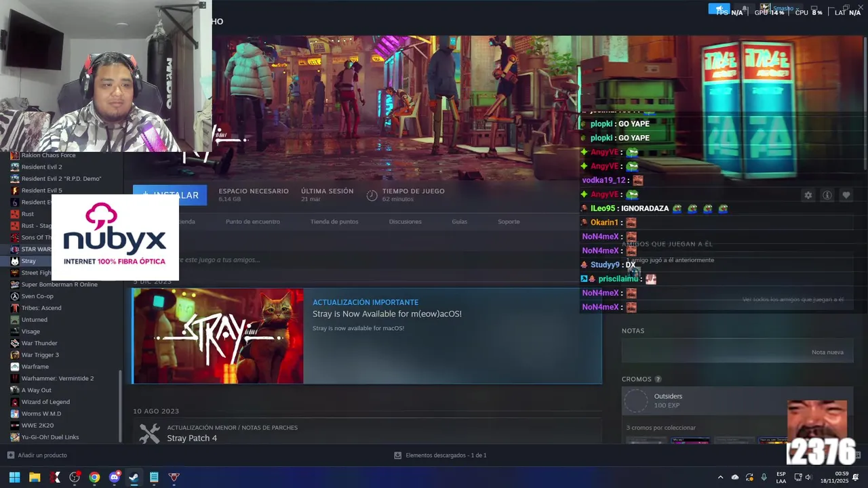The width and height of the screenshot is (868, 488).
Task: Click the Nota nueva button
Action: (x=827, y=352)
